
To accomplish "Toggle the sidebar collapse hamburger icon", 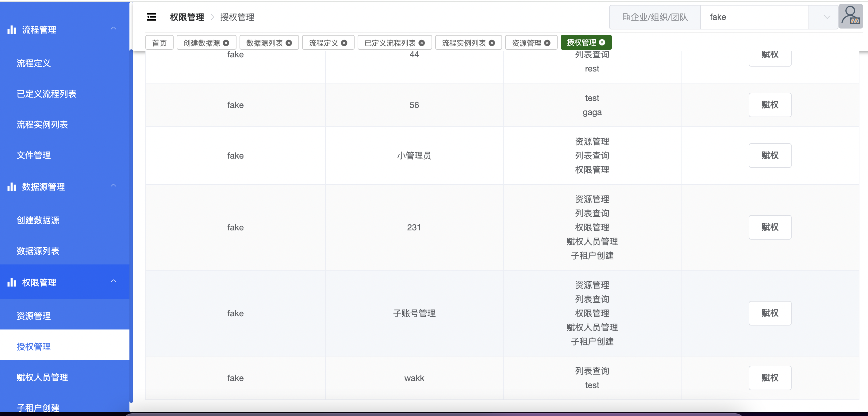I will pyautogui.click(x=152, y=17).
